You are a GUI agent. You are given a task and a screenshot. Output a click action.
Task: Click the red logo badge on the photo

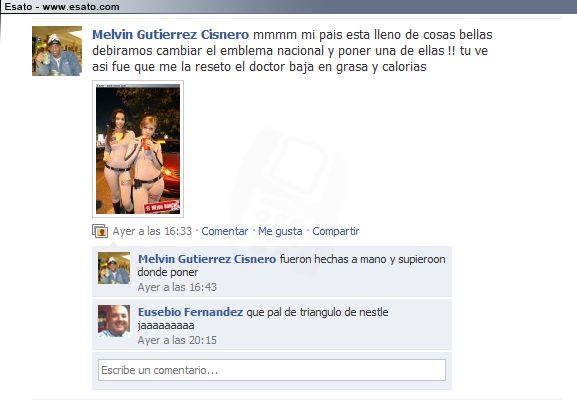162,207
